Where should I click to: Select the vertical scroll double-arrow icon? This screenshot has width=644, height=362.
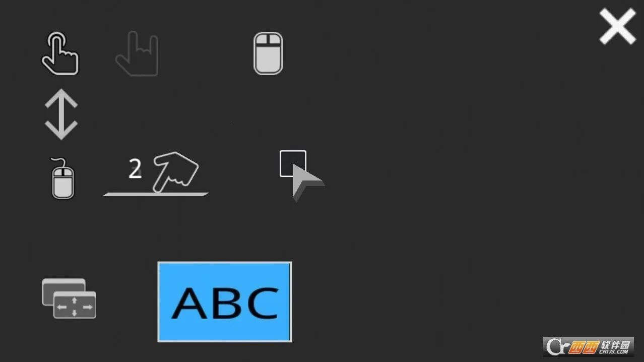pos(61,114)
